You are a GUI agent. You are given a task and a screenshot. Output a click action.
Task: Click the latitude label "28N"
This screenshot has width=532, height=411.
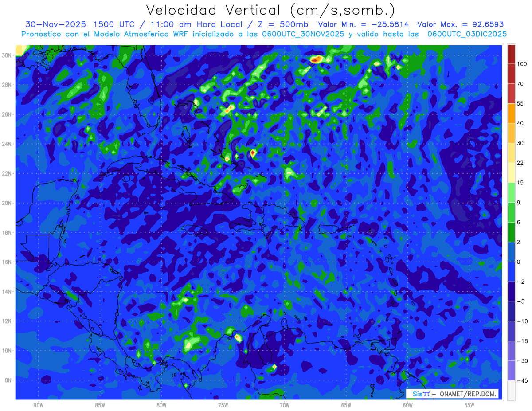tap(7, 85)
